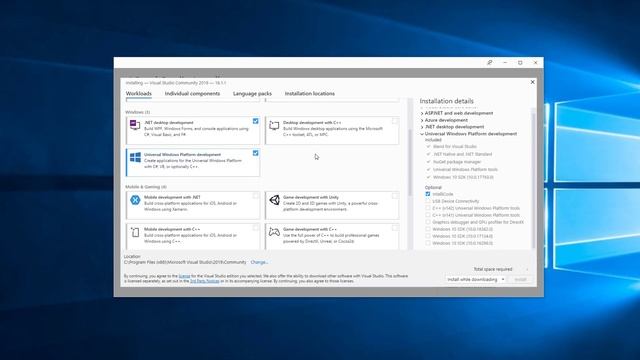This screenshot has height=360, width=640.
Task: Click the Unity game development icon
Action: coord(274,200)
